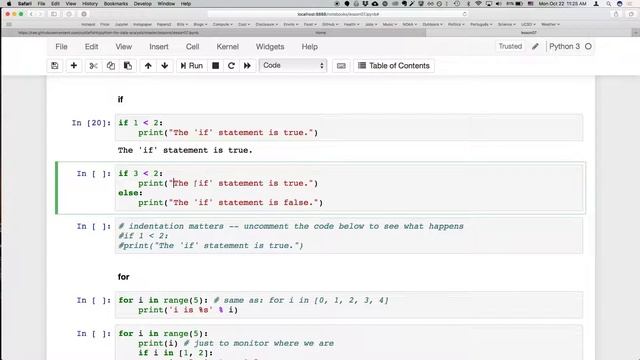Click the 'for' markdown heading
Viewport: 640px width, 360px height.
123,277
